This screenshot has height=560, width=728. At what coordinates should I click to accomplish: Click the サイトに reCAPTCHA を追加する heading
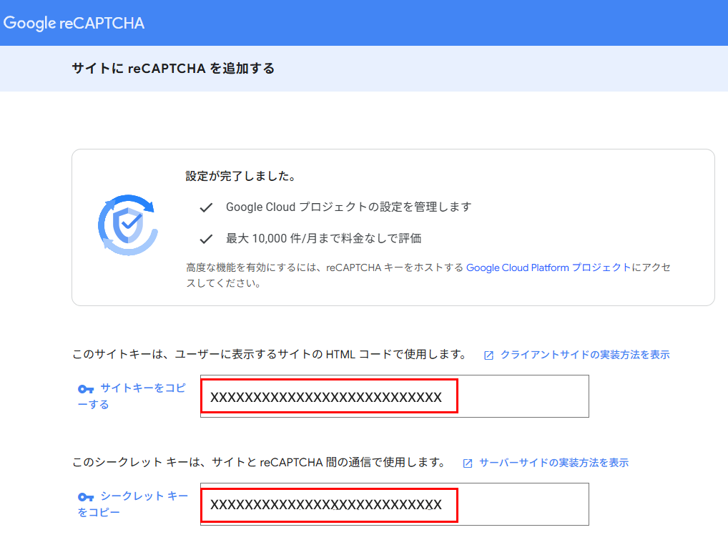tap(173, 69)
